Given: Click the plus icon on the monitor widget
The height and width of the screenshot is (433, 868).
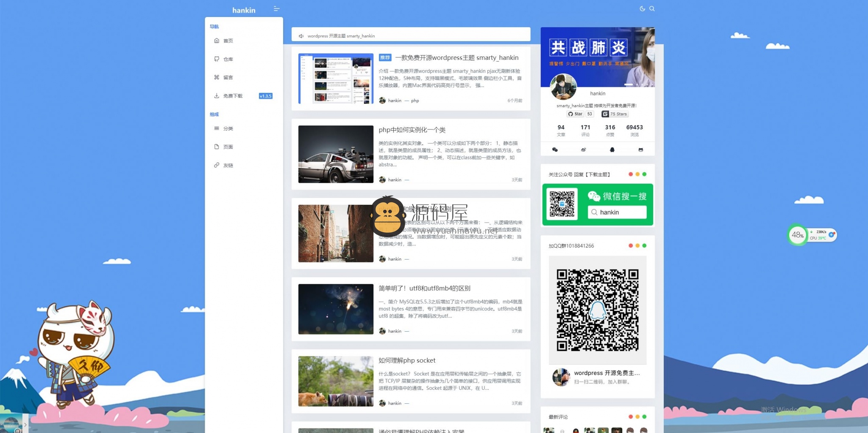Looking at the screenshot, I should (x=831, y=235).
